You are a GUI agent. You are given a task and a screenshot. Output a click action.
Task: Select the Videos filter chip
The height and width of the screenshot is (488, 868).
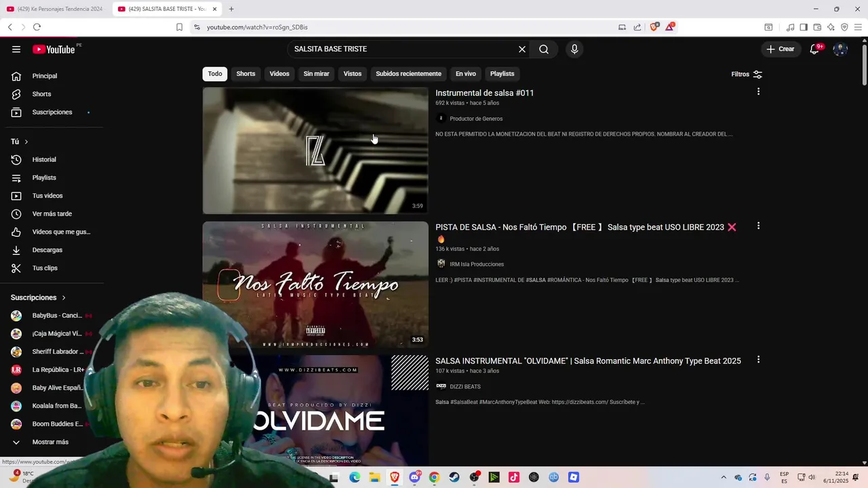[x=279, y=73]
